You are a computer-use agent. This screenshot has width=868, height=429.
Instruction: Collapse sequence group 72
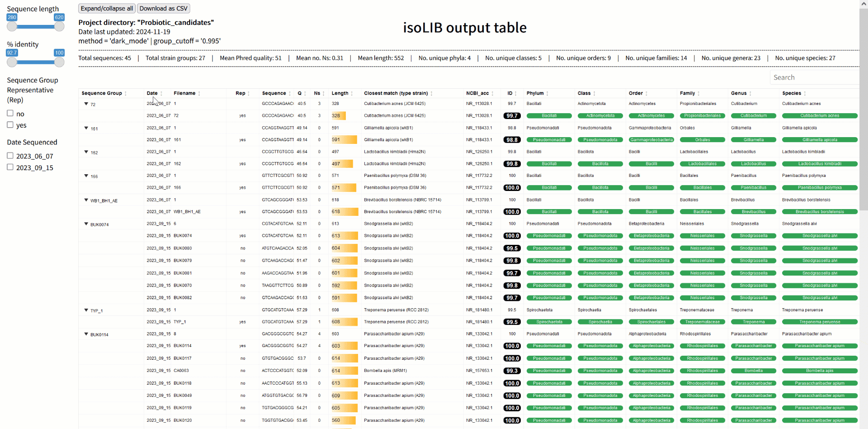86,104
